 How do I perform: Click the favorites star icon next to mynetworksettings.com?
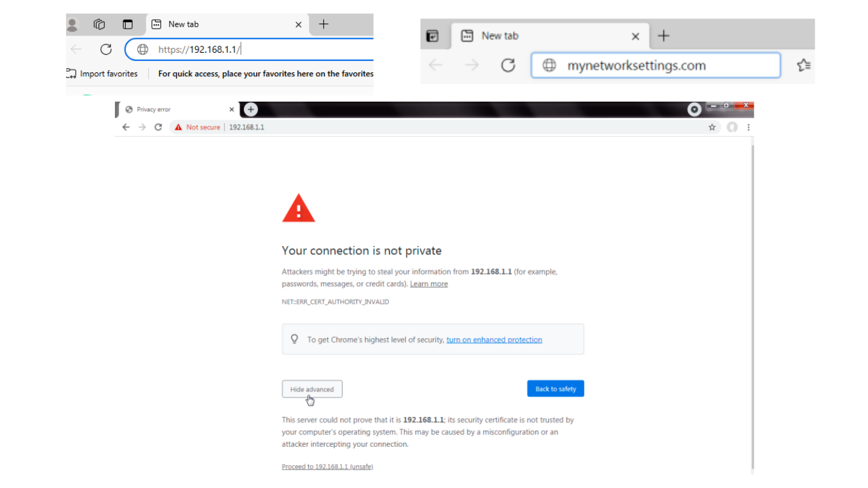[803, 65]
